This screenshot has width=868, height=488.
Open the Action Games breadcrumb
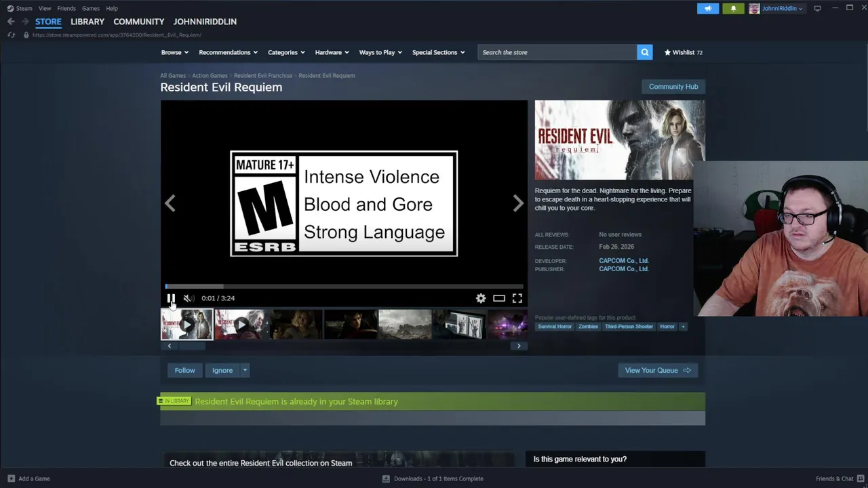pyautogui.click(x=210, y=75)
